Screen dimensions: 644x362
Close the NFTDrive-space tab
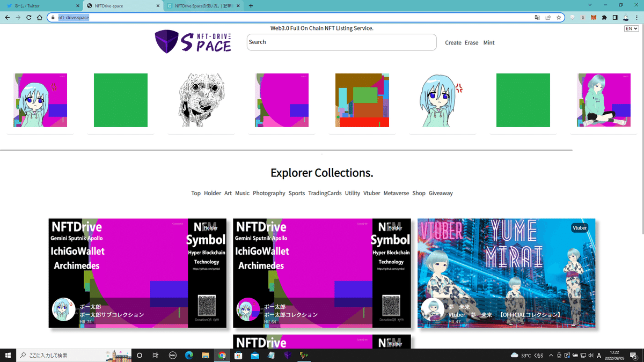tap(158, 5)
